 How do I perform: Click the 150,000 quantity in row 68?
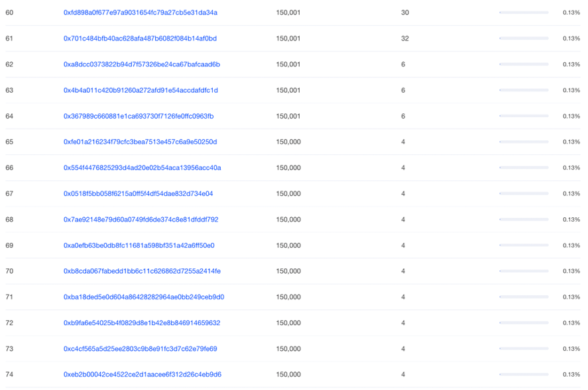288,219
